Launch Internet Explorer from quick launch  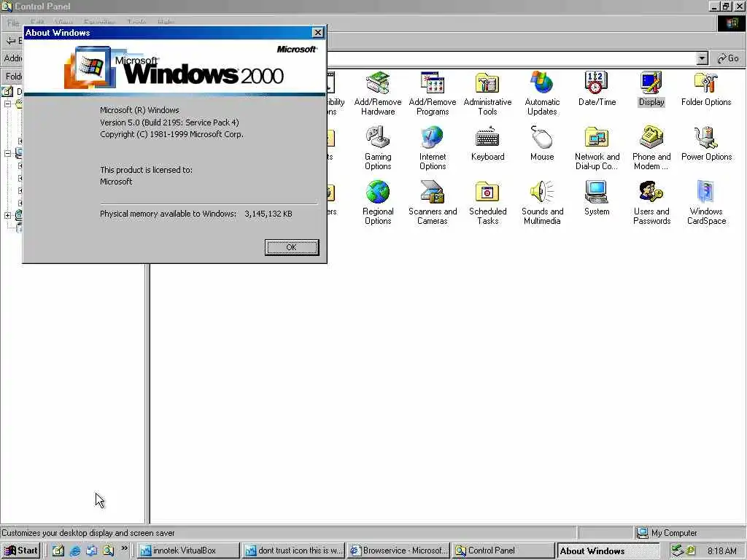(x=75, y=551)
